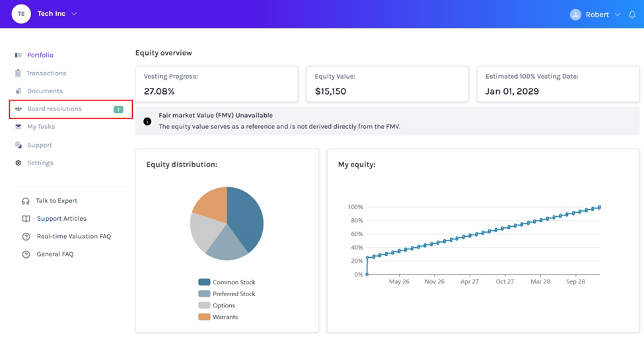This screenshot has height=357, width=644.
Task: Click the Board resolutions notification badge
Action: click(x=118, y=110)
